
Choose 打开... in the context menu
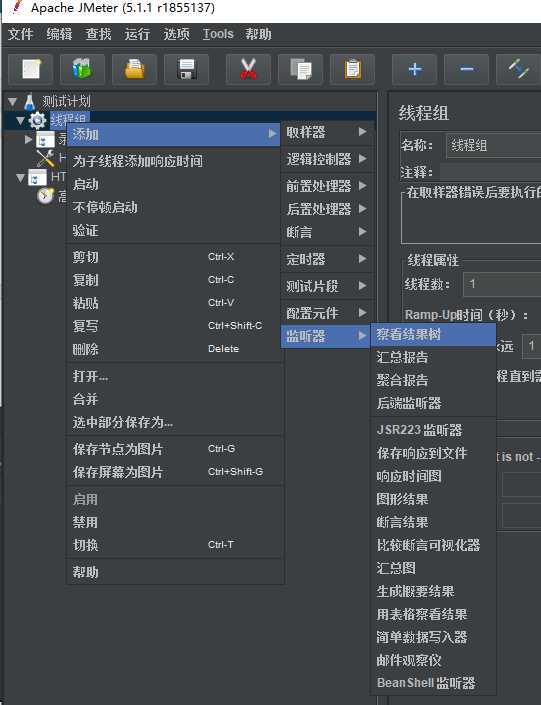tap(174, 376)
